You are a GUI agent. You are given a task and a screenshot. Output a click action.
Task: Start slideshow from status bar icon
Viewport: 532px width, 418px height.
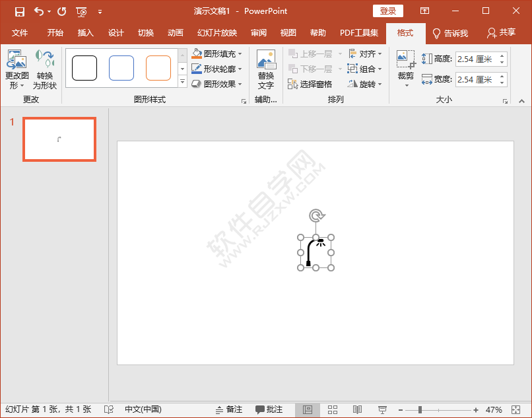(382, 409)
